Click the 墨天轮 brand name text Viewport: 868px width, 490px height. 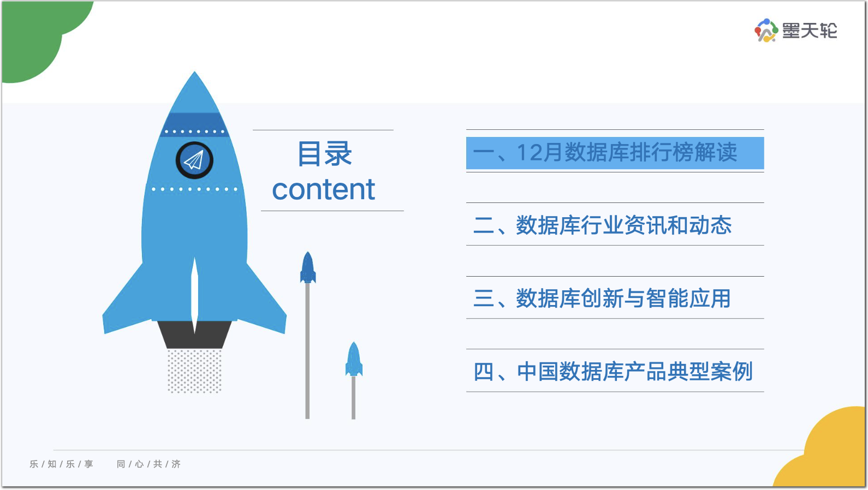point(810,31)
